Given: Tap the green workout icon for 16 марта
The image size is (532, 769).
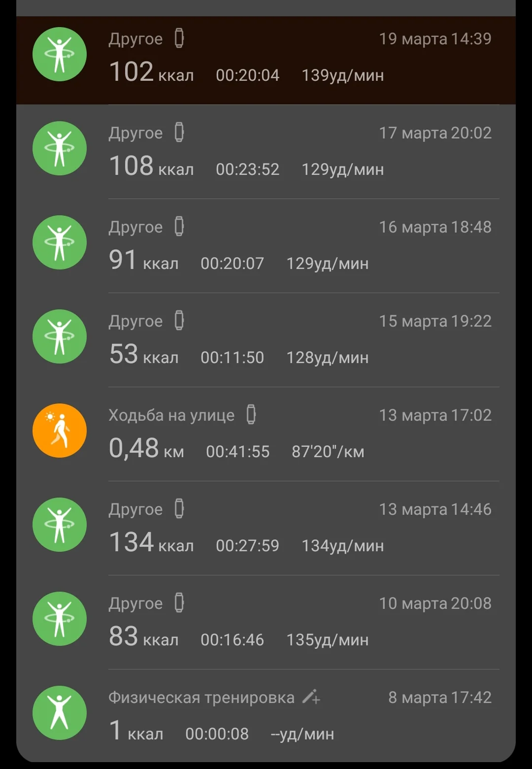Looking at the screenshot, I should coord(60,243).
